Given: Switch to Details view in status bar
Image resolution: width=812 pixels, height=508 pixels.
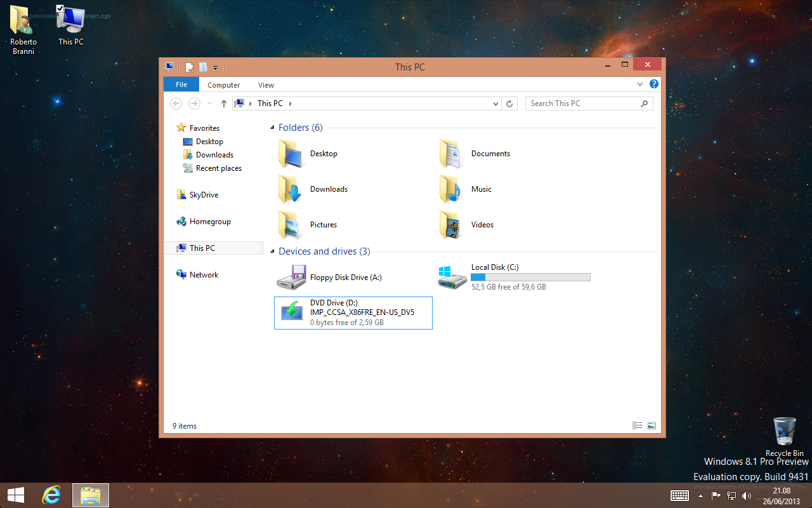Looking at the screenshot, I should (637, 425).
